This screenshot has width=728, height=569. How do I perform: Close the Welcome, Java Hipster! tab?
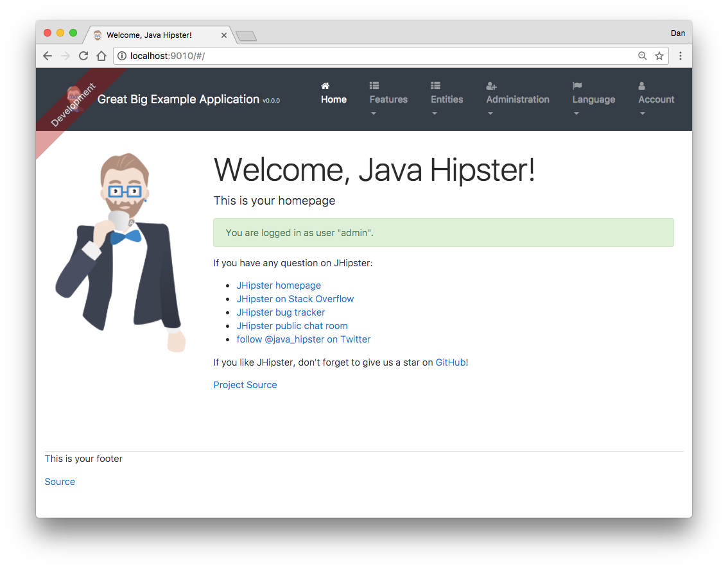pos(224,35)
